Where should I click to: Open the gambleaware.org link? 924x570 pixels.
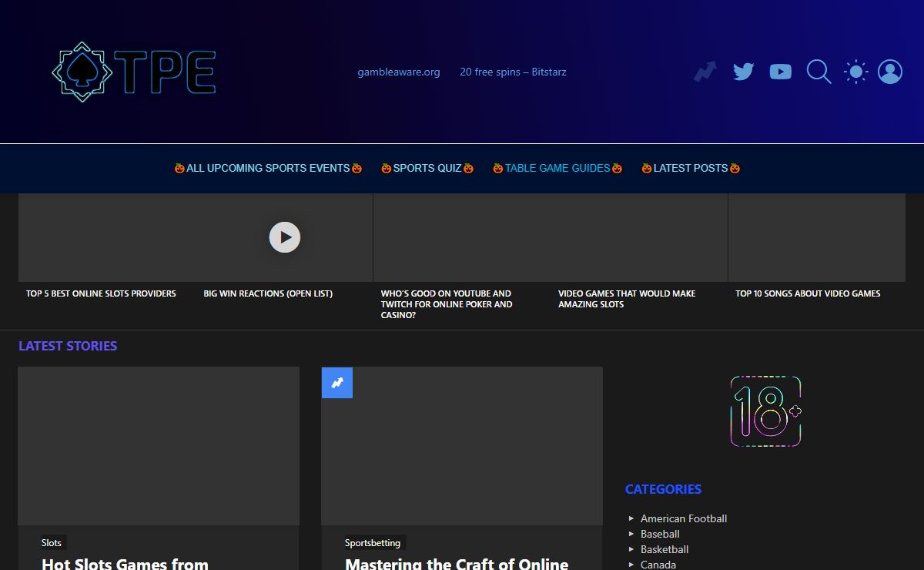pyautogui.click(x=399, y=72)
